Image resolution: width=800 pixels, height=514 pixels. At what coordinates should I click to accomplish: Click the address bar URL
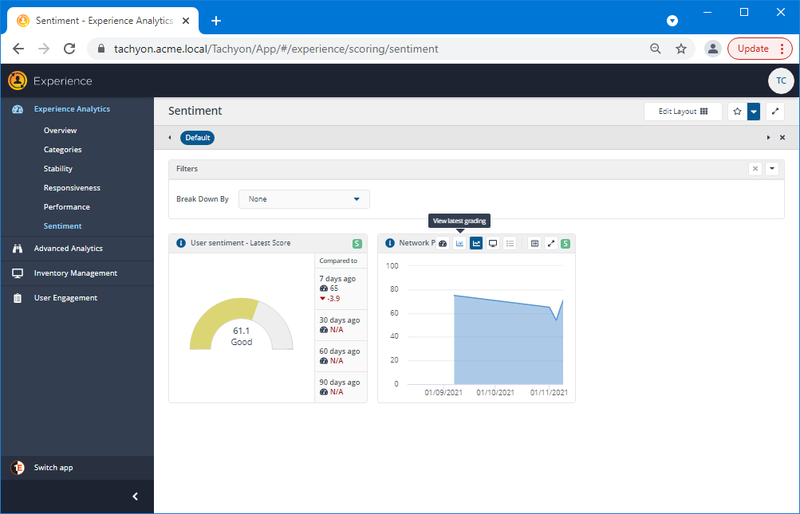[x=276, y=49]
